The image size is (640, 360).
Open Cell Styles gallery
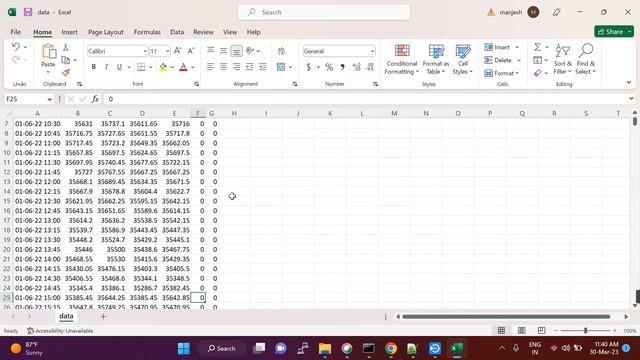(462, 60)
